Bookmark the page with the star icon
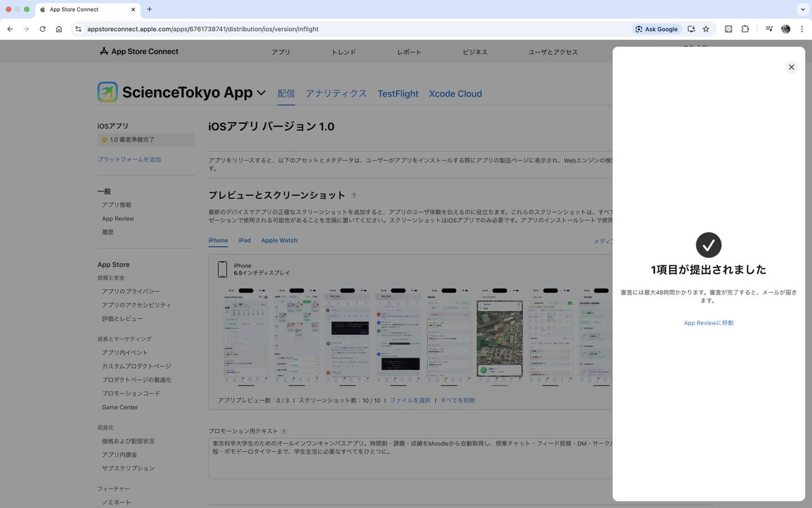812x508 pixels. (706, 29)
